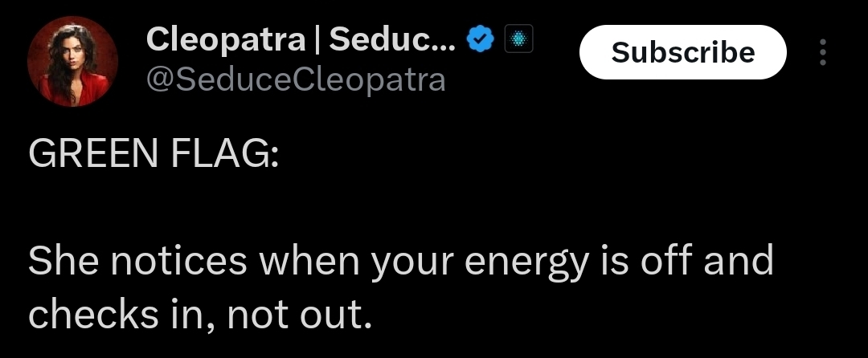The width and height of the screenshot is (868, 358).
Task: Visit profile through red-dress avatar picture
Action: 72,61
